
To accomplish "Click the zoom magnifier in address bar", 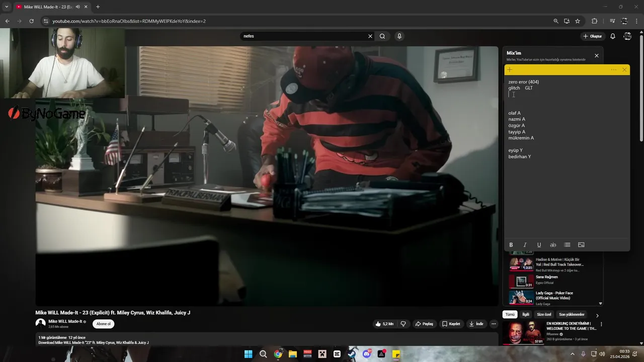I will [x=556, y=21].
